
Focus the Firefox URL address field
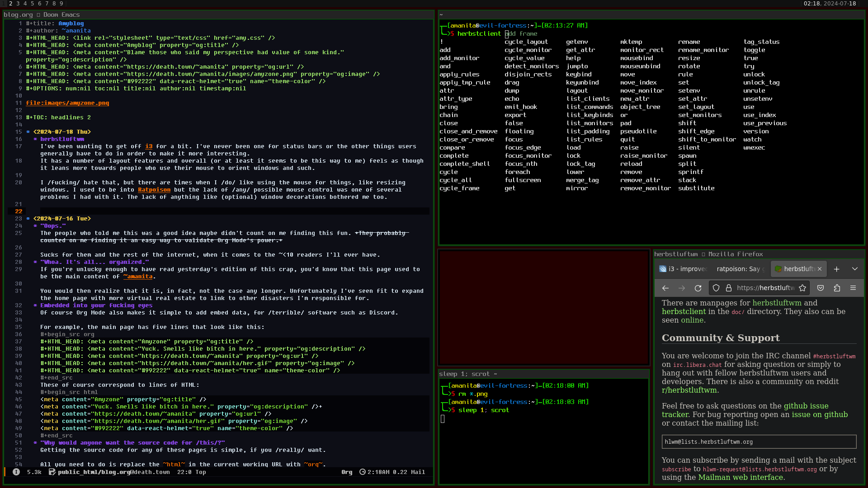tap(765, 288)
